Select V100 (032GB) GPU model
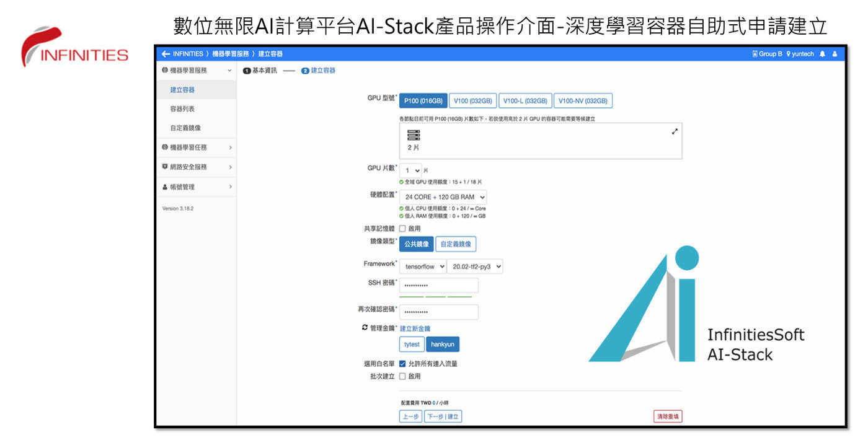 [472, 101]
